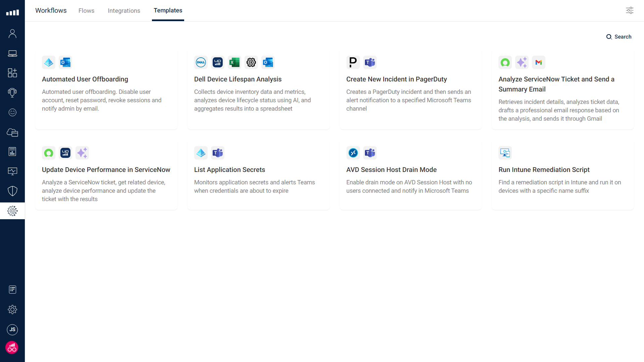
Task: Open the smiley face experience icon
Action: click(12, 112)
